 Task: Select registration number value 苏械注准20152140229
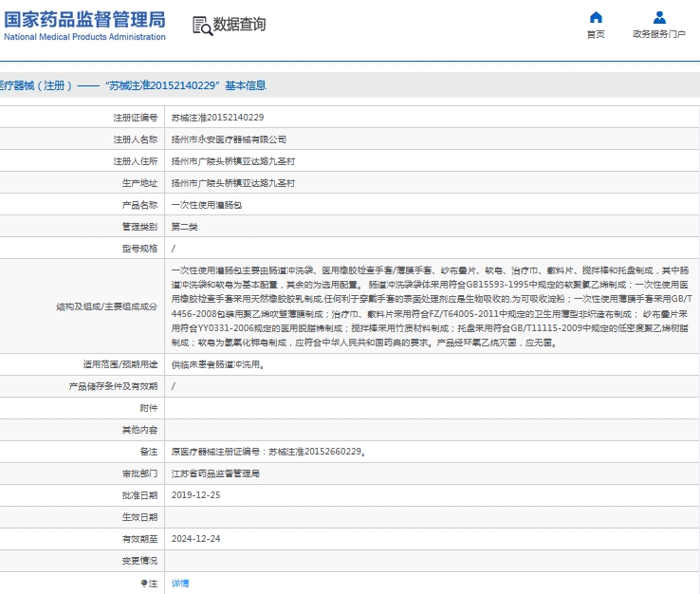point(217,118)
